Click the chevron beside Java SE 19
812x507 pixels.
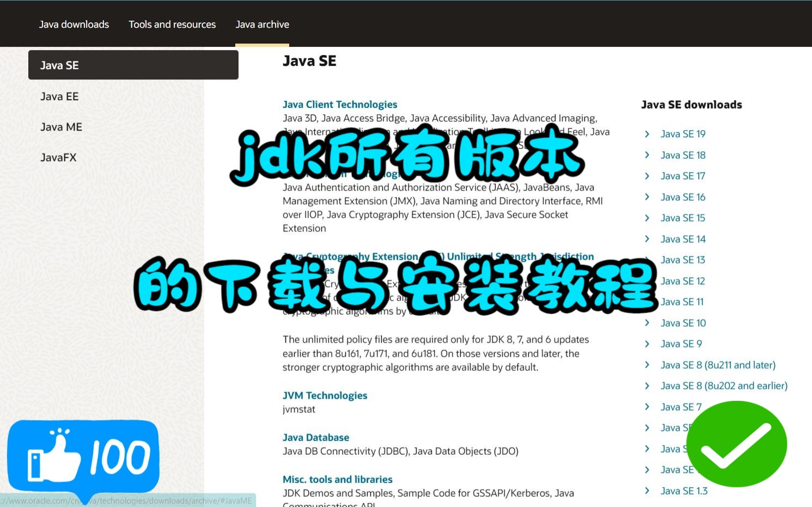[x=647, y=134]
